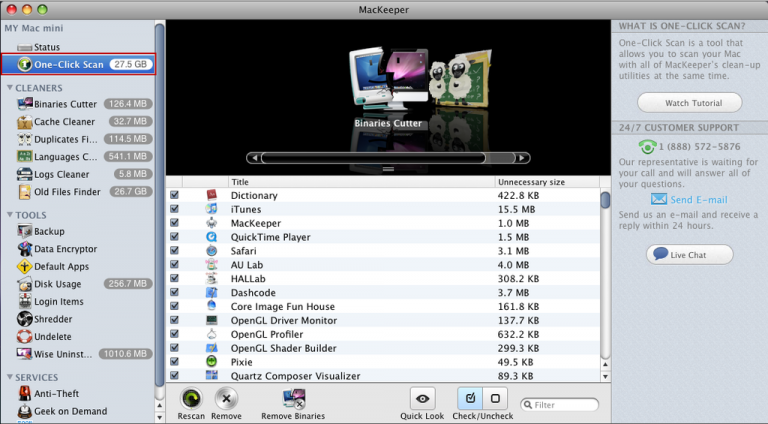
Task: Click the Remove X icon
Action: tap(227, 398)
